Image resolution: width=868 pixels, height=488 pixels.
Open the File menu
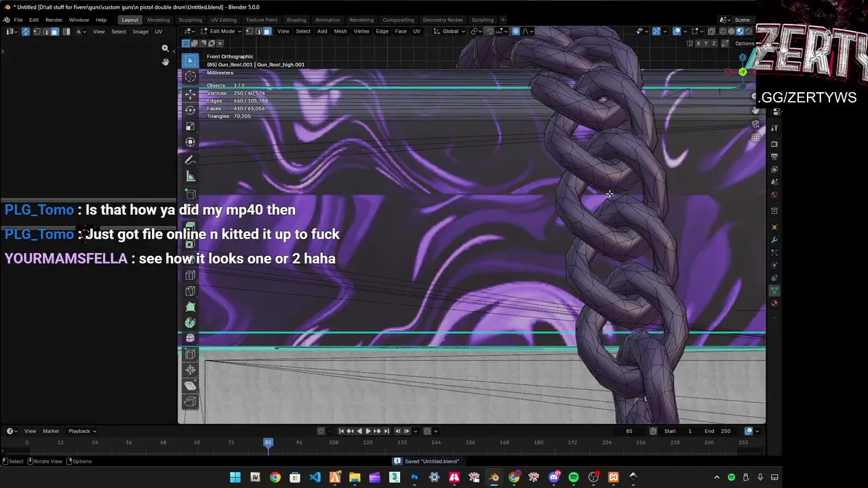(18, 20)
